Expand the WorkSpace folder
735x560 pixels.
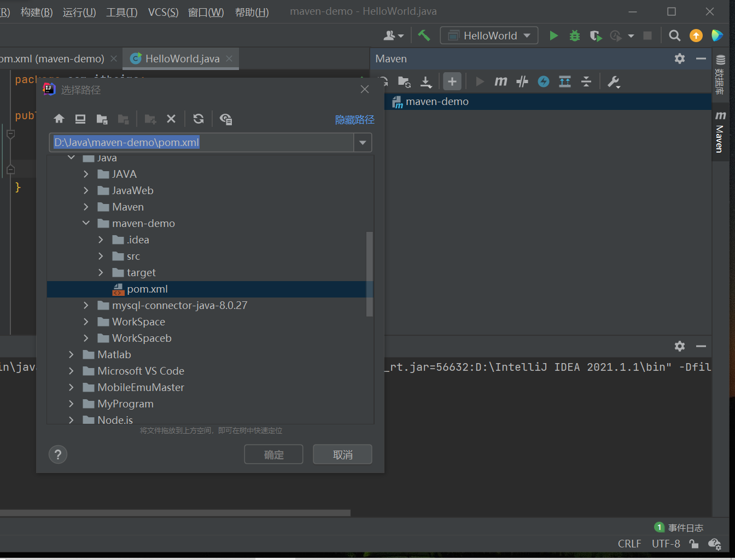tap(86, 322)
